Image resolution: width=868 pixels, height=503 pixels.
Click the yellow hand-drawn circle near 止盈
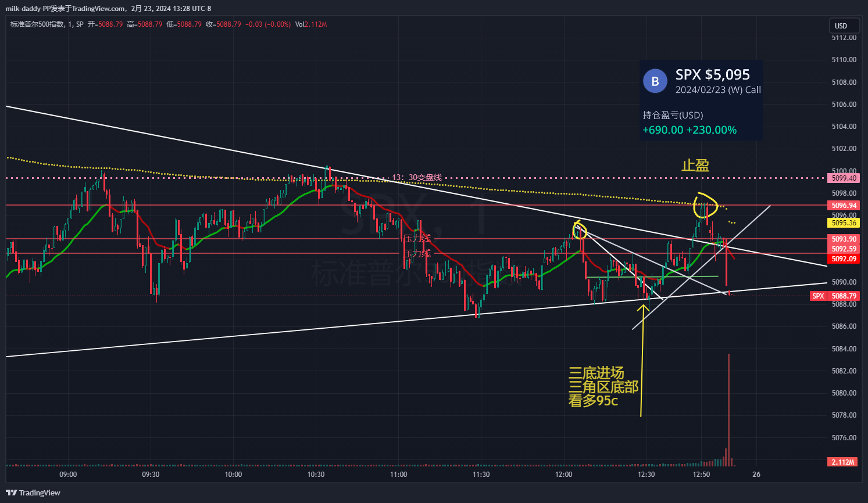coord(705,205)
